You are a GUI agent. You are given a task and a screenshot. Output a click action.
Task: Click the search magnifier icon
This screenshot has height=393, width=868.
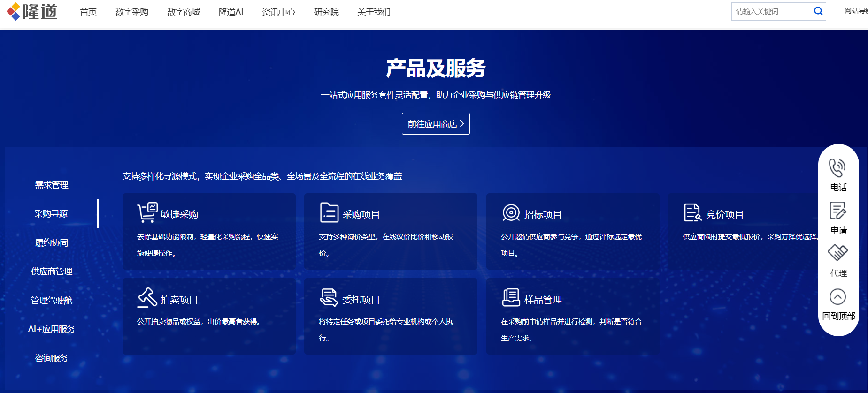pos(818,11)
